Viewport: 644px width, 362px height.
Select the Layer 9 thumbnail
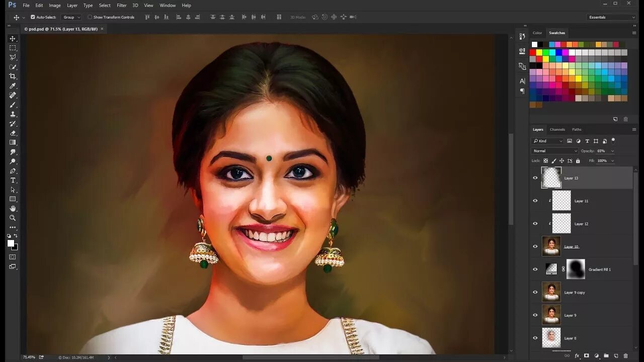pyautogui.click(x=551, y=315)
